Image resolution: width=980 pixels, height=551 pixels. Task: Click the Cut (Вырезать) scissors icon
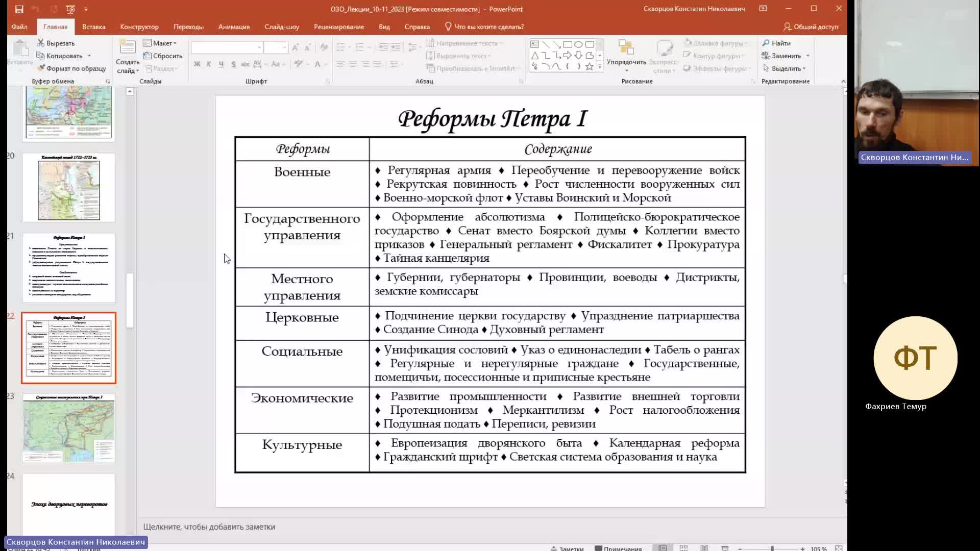[x=41, y=43]
